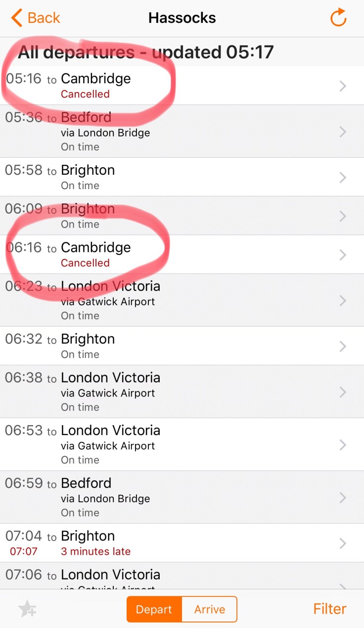Expand the cancelled 05:16 Cambridge chevron
This screenshot has width=364, height=628.
pos(343,86)
